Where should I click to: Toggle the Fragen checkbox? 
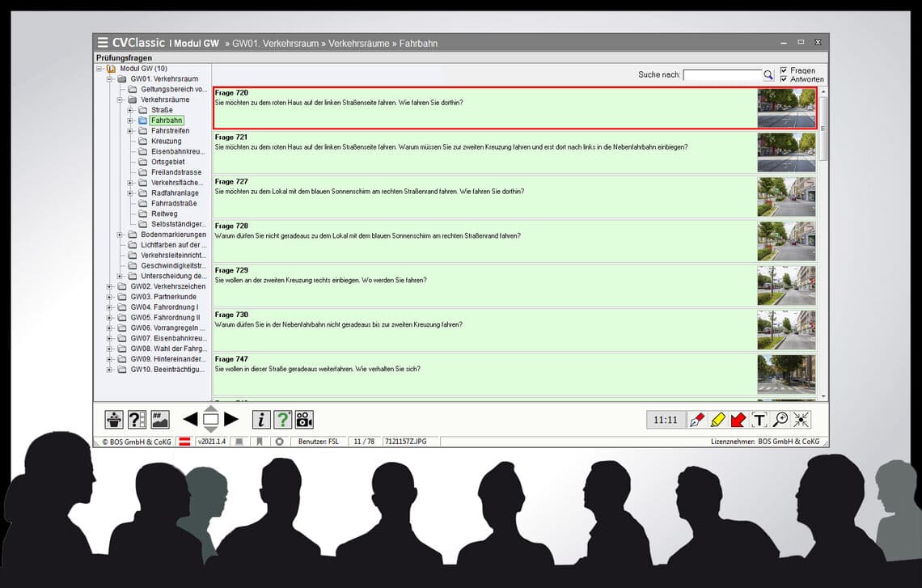783,70
